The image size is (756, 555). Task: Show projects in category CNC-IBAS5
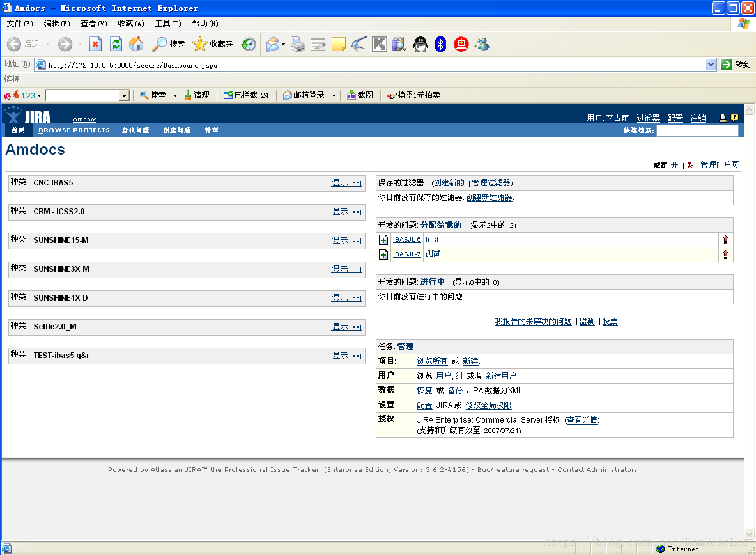click(346, 183)
